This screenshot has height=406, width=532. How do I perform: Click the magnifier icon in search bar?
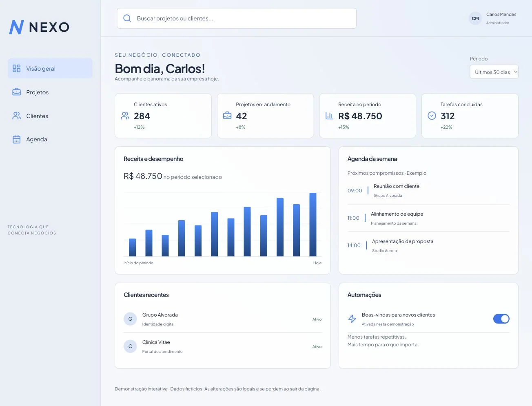tap(127, 18)
